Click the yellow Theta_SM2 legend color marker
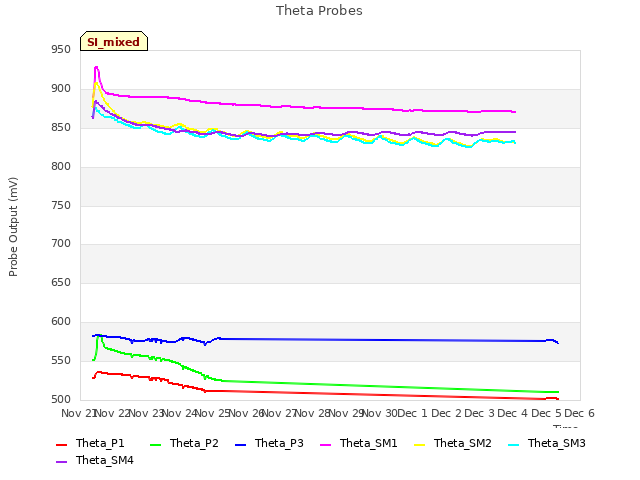This screenshot has width=640, height=480. point(419,444)
